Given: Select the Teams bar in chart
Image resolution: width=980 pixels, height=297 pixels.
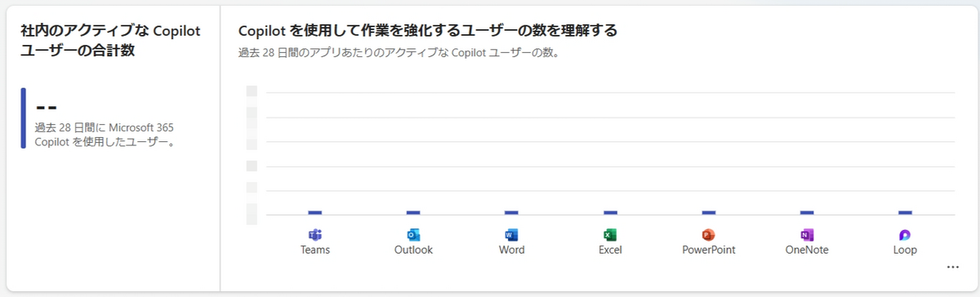Looking at the screenshot, I should click(315, 212).
